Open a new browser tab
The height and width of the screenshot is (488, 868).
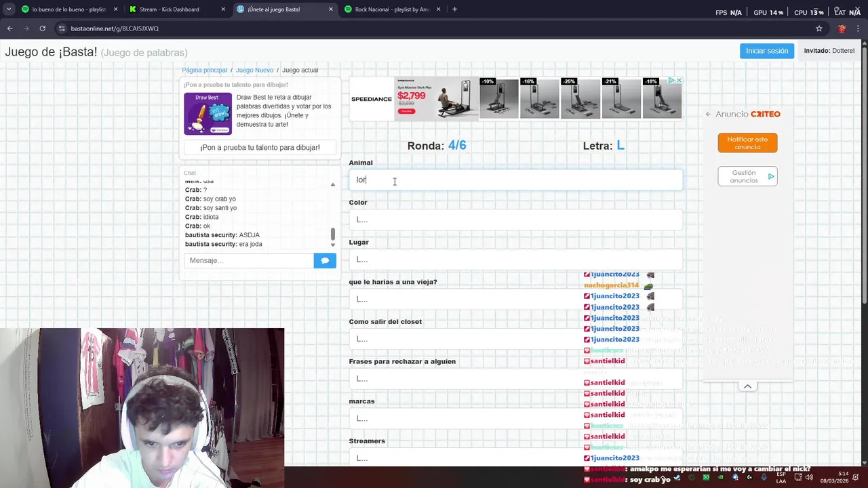[x=454, y=9]
